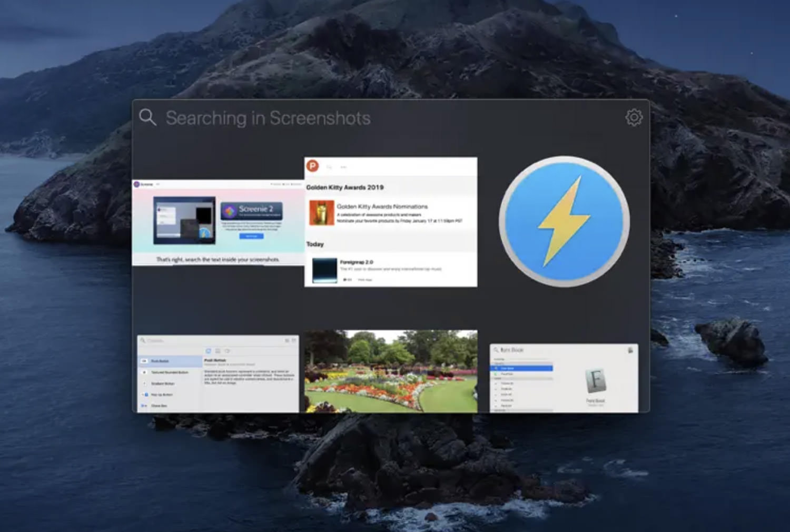Image resolution: width=790 pixels, height=532 pixels.
Task: Select the flower garden photo thumbnail
Action: click(x=391, y=371)
